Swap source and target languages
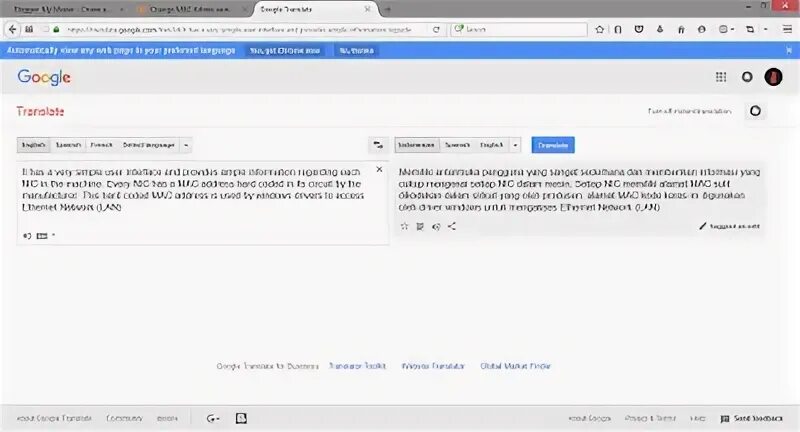Image resolution: width=800 pixels, height=432 pixels. tap(378, 145)
